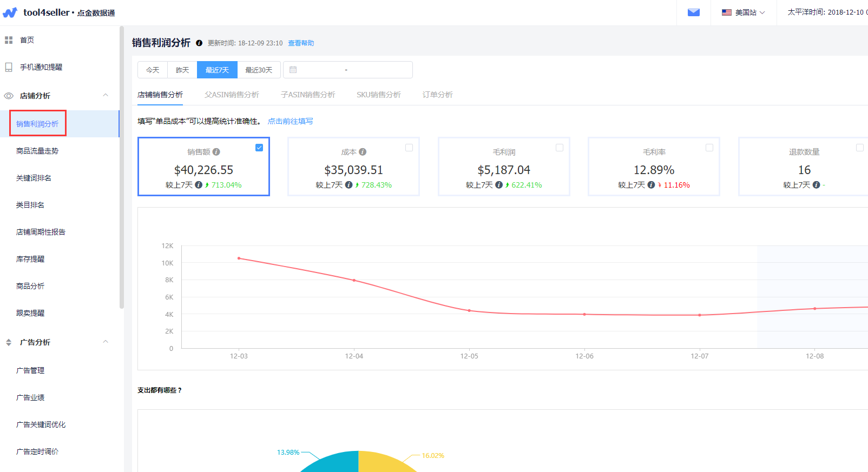
Task: Click 较上7天 info icon in 销售额 card
Action: pyautogui.click(x=199, y=185)
